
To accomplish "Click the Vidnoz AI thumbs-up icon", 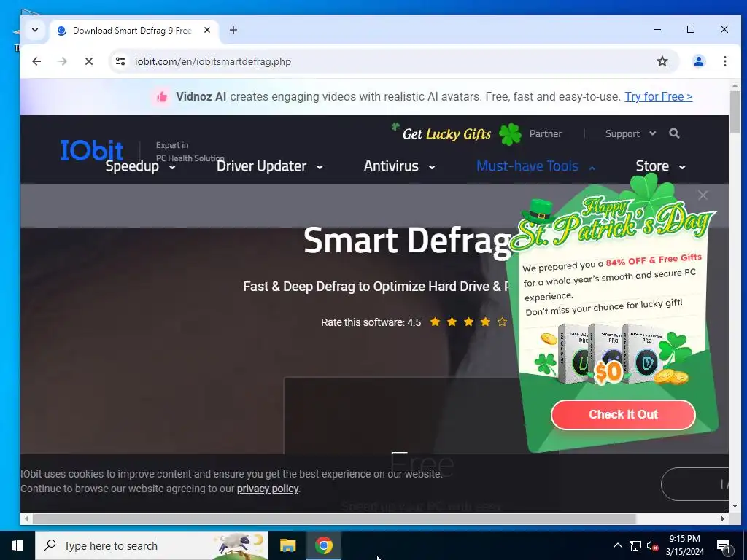I will pos(161,97).
